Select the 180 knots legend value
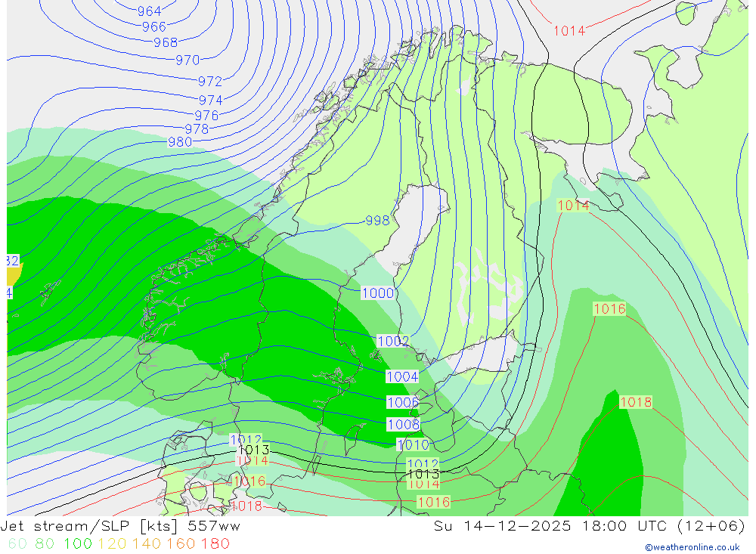Viewport: 756px width, 554px height. point(215,543)
